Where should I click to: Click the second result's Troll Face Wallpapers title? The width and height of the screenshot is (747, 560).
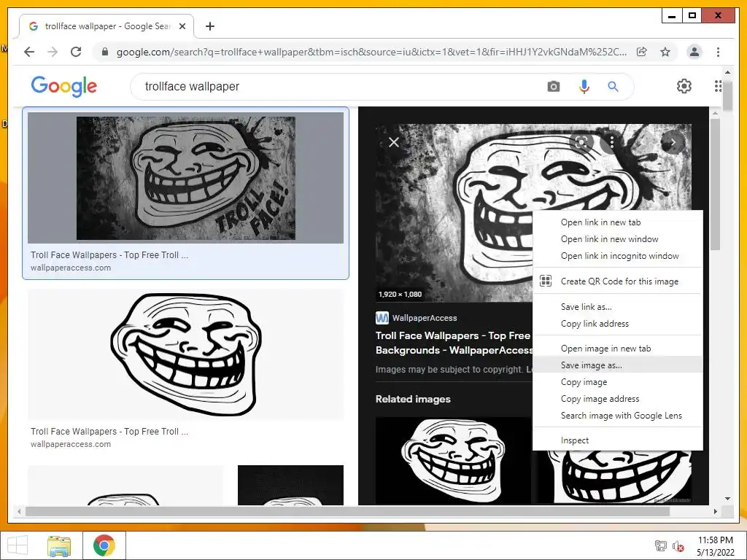pos(109,432)
